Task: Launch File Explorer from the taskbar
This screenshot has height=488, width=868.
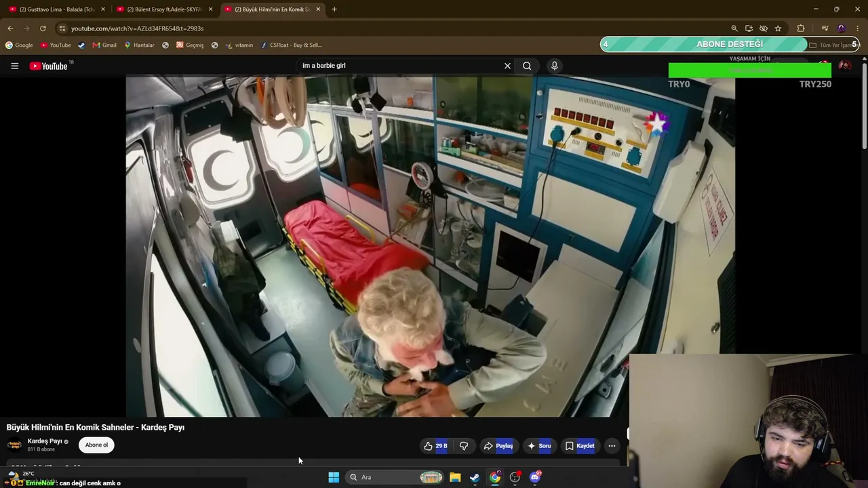Action: click(x=455, y=477)
